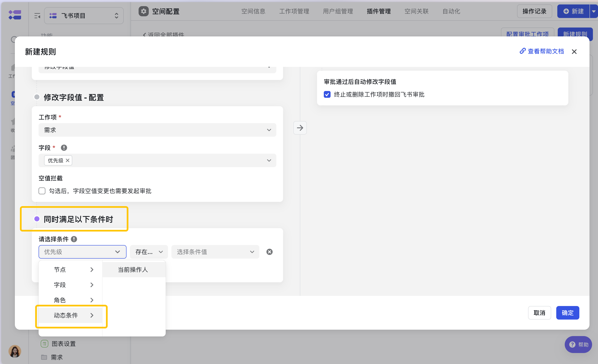The image size is (598, 364).
Task: Switch to the 空间关联 tab
Action: click(x=416, y=11)
